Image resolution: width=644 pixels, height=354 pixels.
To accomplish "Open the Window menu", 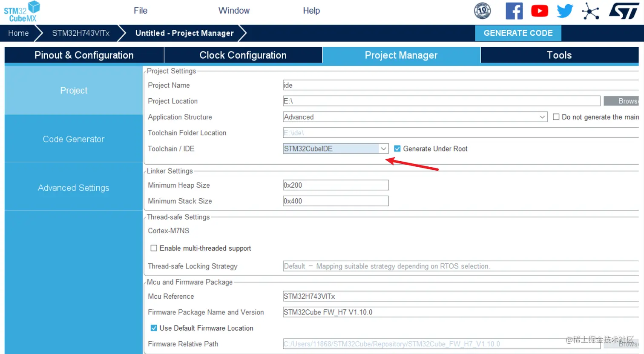I will pyautogui.click(x=234, y=11).
